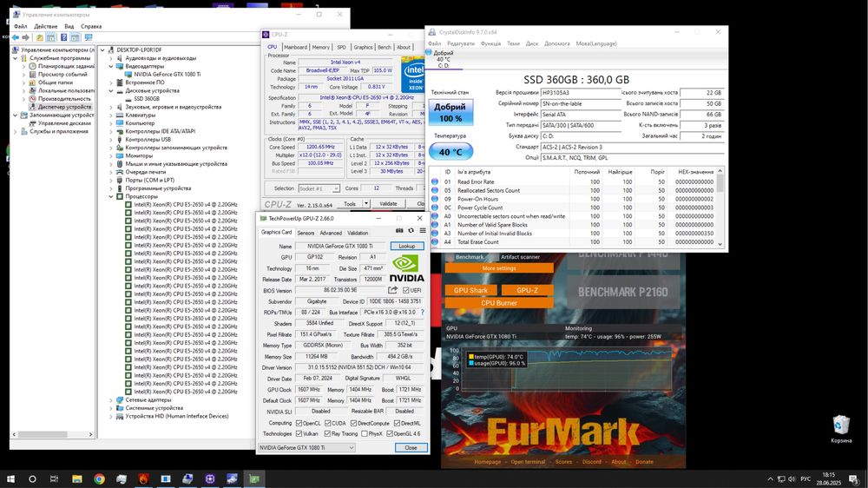Open Recycle Bin on desktop
Image resolution: width=868 pixels, height=488 pixels.
pyautogui.click(x=841, y=429)
